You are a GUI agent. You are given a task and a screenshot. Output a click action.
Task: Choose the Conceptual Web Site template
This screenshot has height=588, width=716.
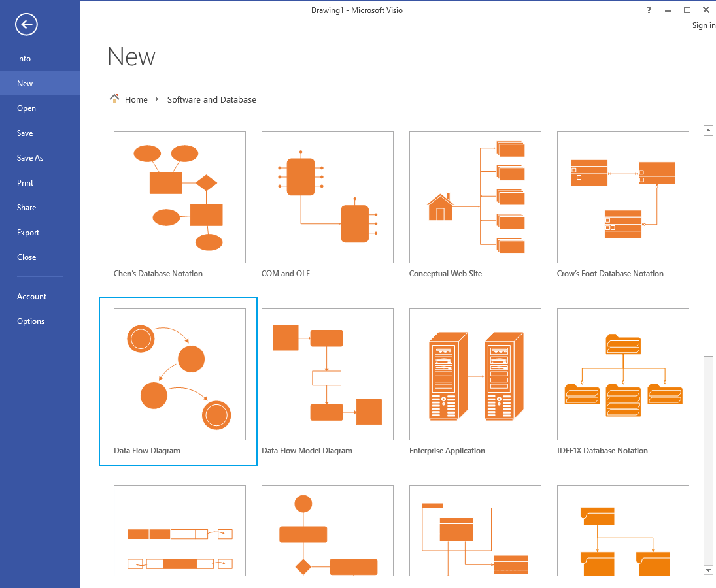tap(475, 197)
